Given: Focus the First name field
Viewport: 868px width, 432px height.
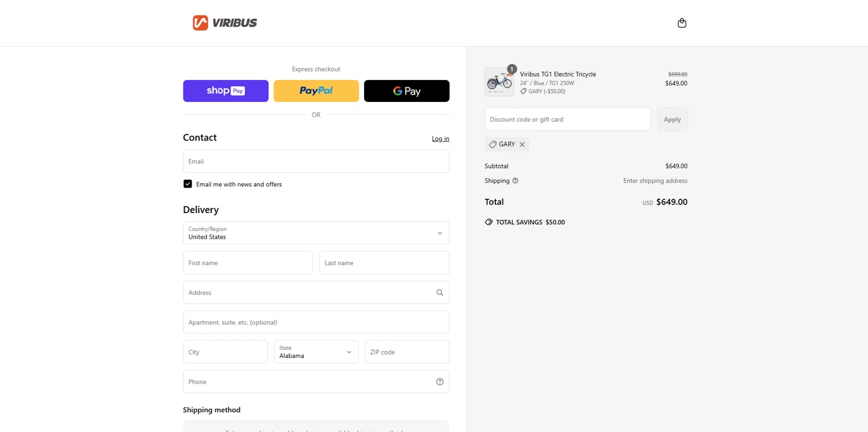Looking at the screenshot, I should coord(248,262).
